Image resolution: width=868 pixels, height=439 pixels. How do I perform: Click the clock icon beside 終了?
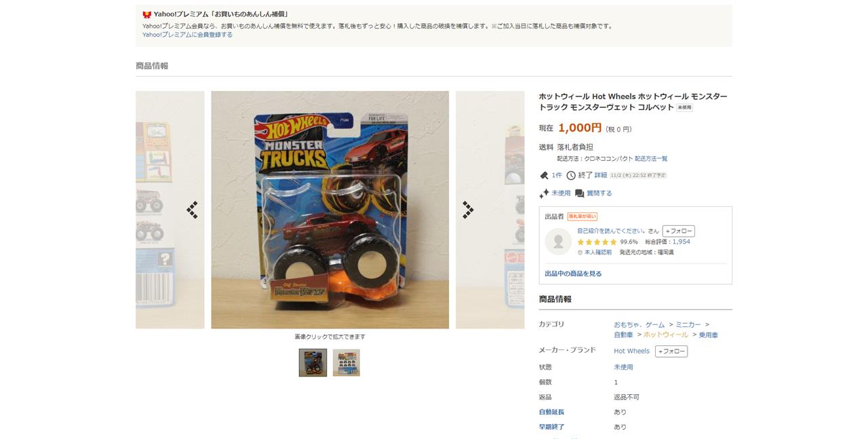(571, 175)
